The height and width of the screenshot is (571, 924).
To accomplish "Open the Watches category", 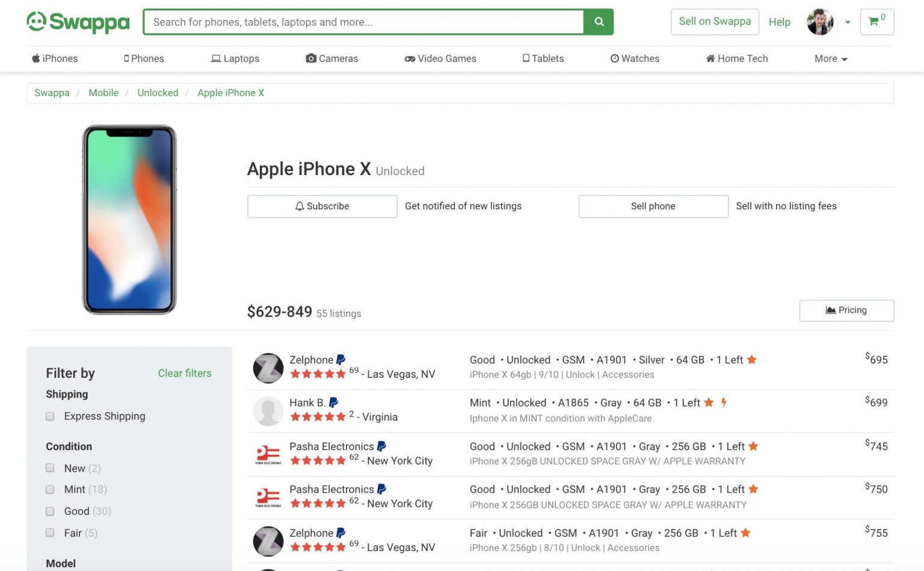I will (635, 58).
